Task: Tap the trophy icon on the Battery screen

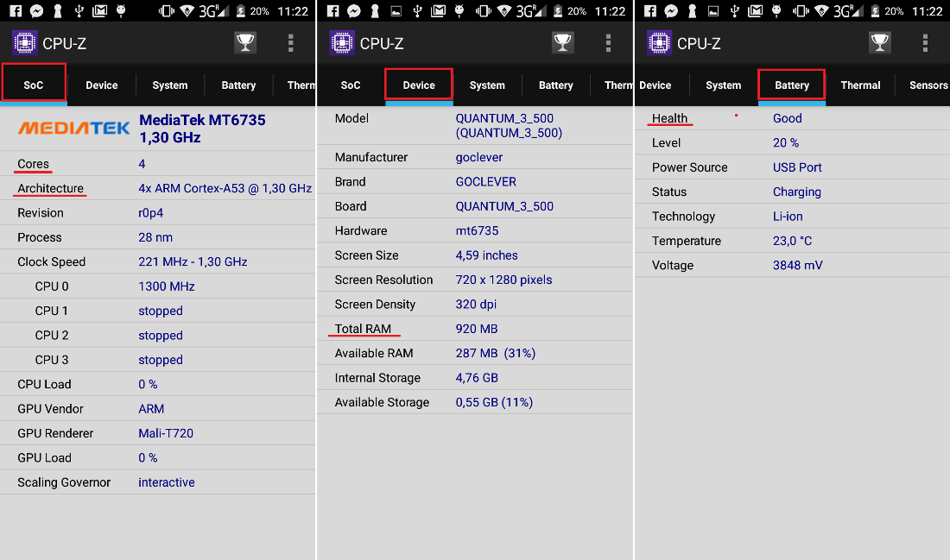Action: [x=880, y=43]
